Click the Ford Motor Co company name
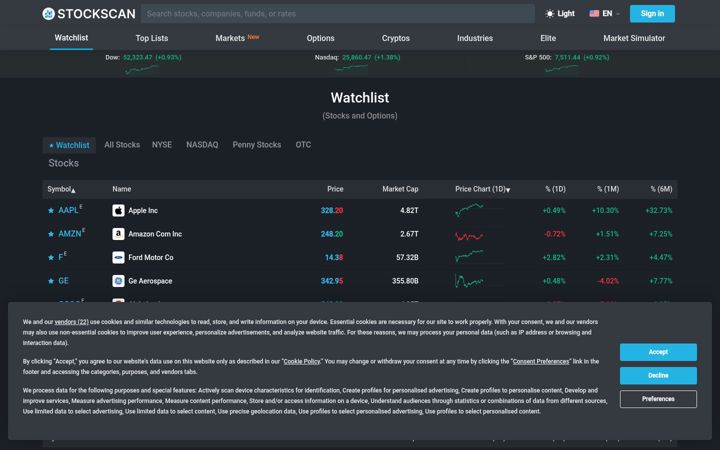The image size is (720, 450). coord(151,257)
